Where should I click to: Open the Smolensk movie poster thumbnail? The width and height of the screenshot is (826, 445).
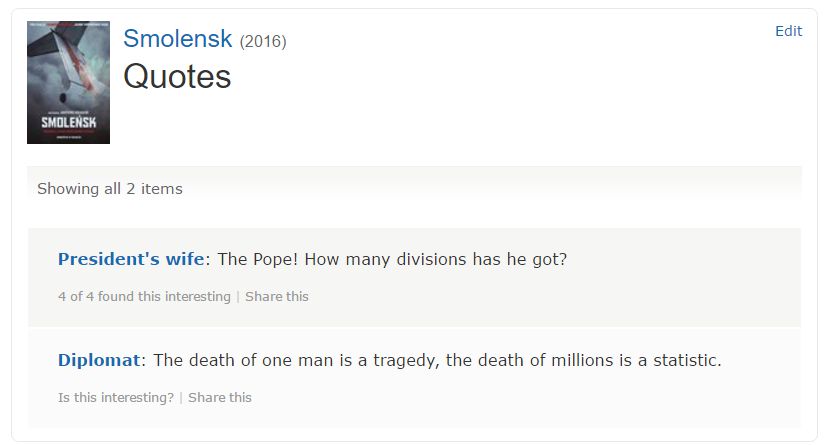tap(68, 82)
